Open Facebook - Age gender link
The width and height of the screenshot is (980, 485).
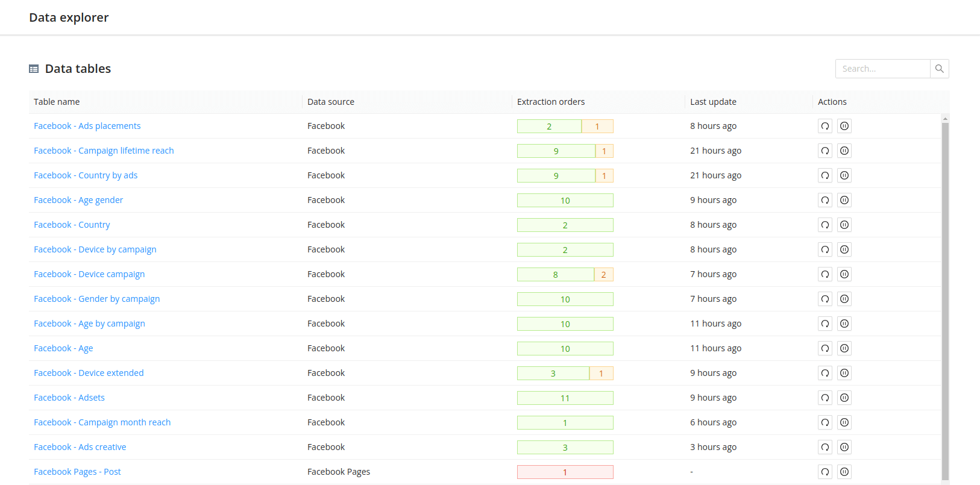(78, 200)
